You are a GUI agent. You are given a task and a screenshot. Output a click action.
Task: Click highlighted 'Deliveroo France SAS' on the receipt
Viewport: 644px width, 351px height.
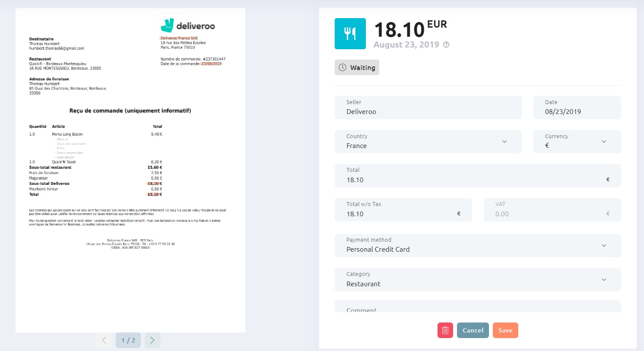(x=179, y=38)
